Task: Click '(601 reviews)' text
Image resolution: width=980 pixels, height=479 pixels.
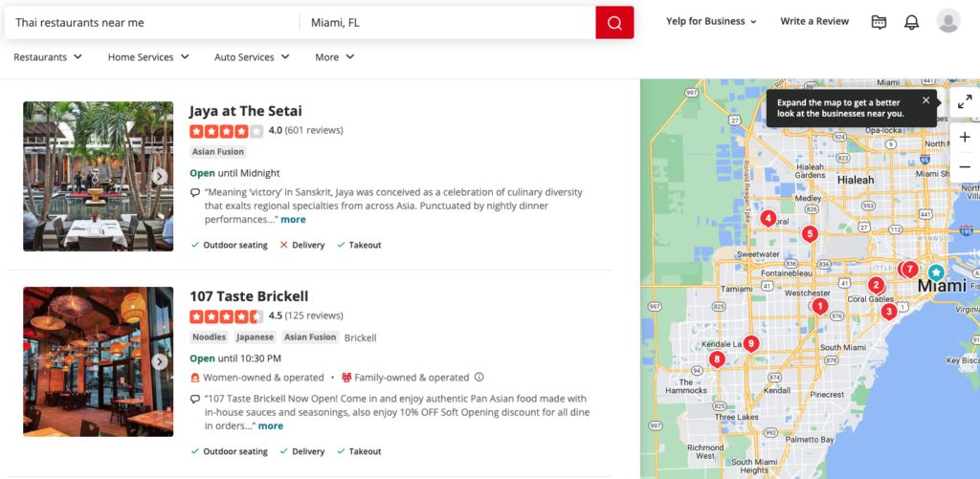Action: click(x=314, y=131)
